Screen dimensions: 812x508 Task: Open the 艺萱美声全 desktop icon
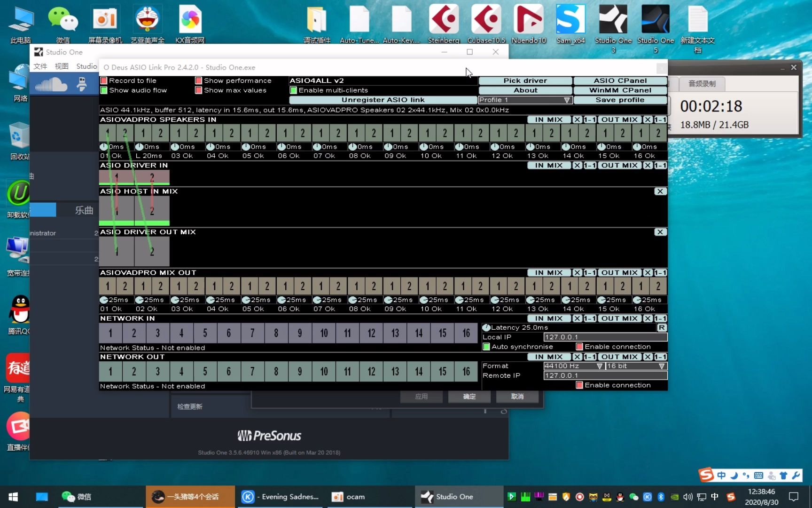148,24
